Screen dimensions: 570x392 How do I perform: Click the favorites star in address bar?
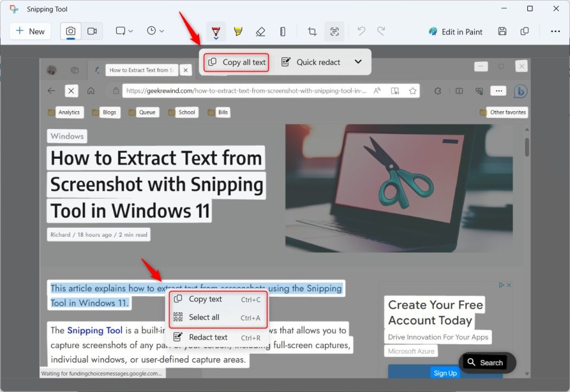(412, 91)
